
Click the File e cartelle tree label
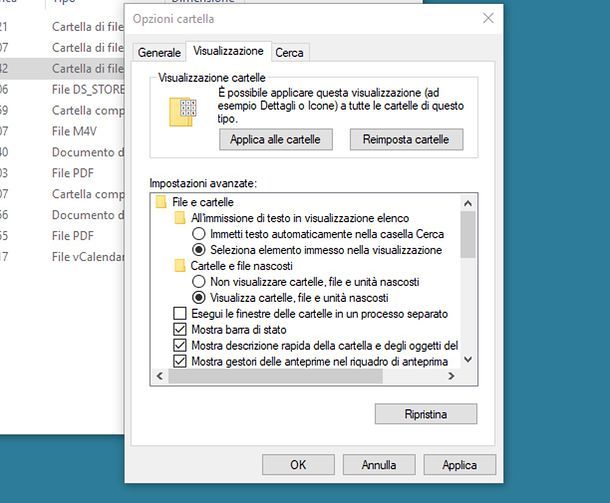pos(203,202)
